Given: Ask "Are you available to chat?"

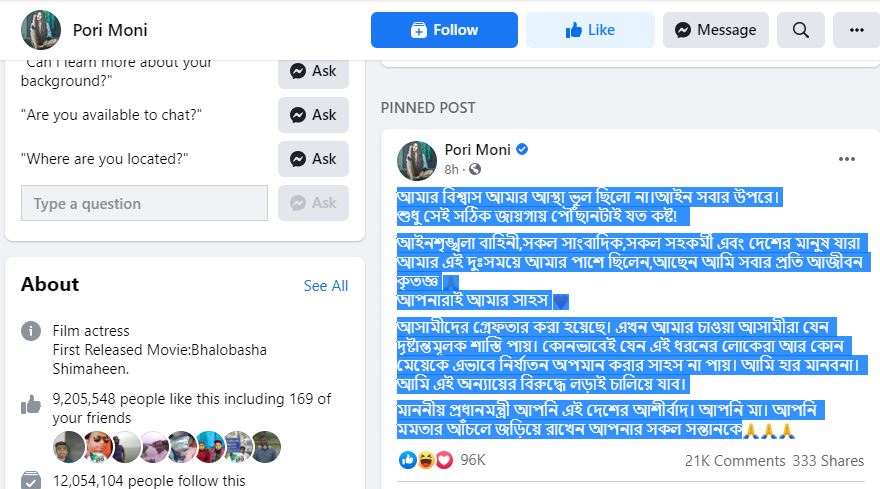Looking at the screenshot, I should (313, 115).
